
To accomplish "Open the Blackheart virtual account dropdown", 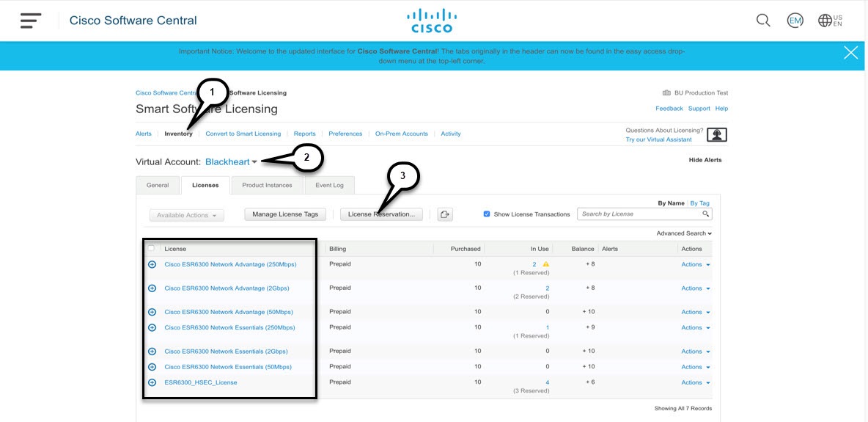I will coord(231,162).
